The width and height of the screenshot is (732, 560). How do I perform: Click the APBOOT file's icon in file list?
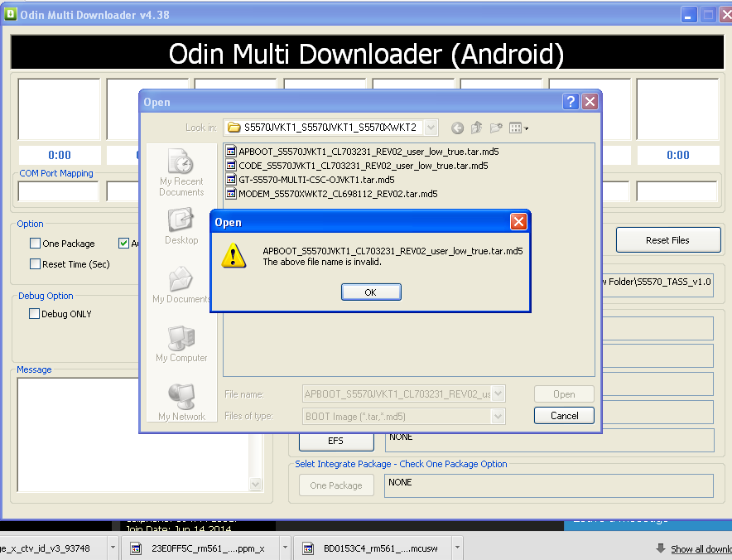(231, 151)
